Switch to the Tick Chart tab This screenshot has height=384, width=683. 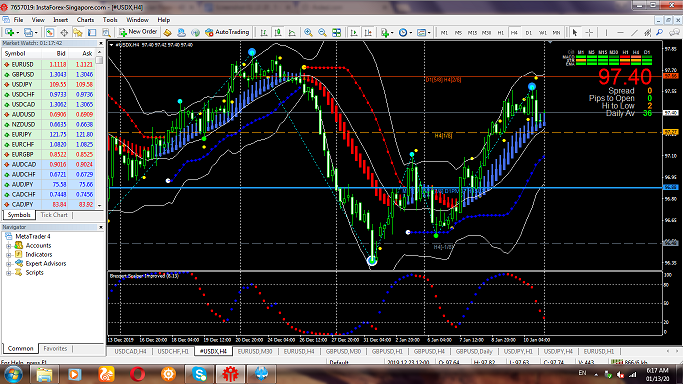(54, 215)
